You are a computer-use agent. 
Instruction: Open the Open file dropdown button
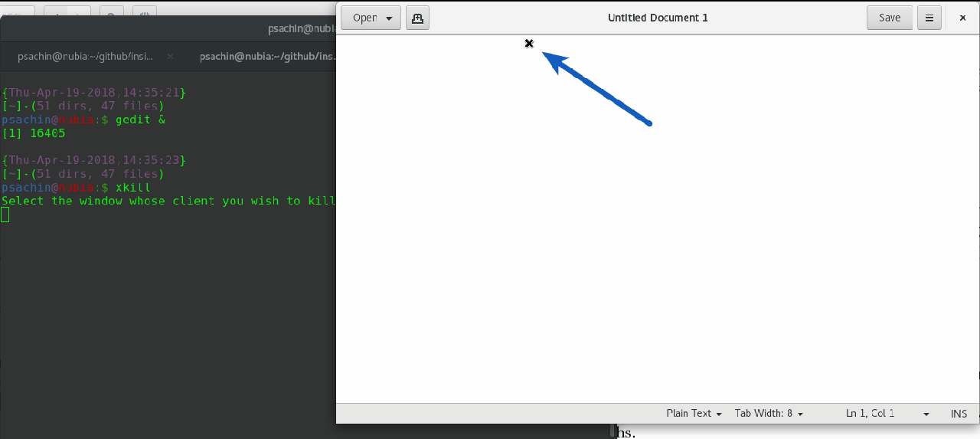coord(371,18)
